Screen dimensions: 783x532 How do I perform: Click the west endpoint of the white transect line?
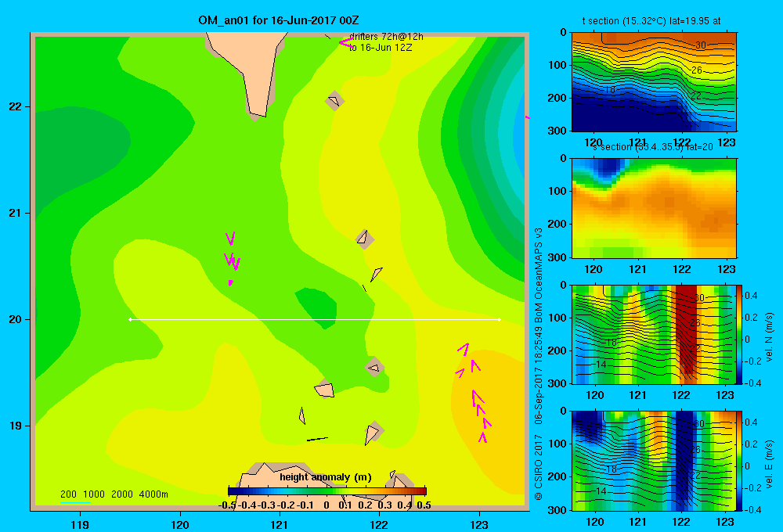coord(130,319)
